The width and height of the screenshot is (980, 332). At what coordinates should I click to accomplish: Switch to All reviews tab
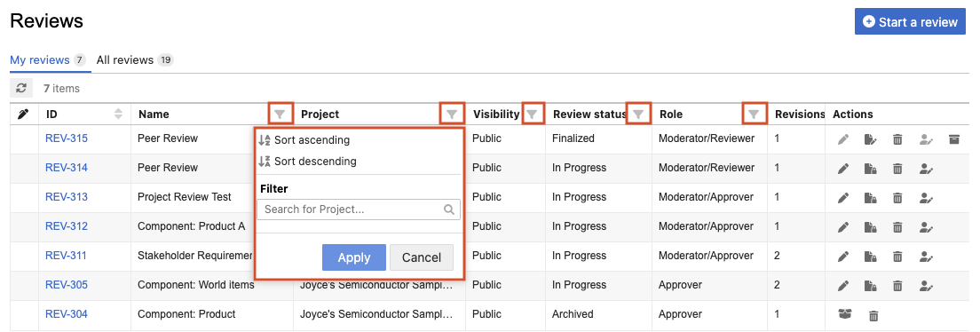point(134,60)
